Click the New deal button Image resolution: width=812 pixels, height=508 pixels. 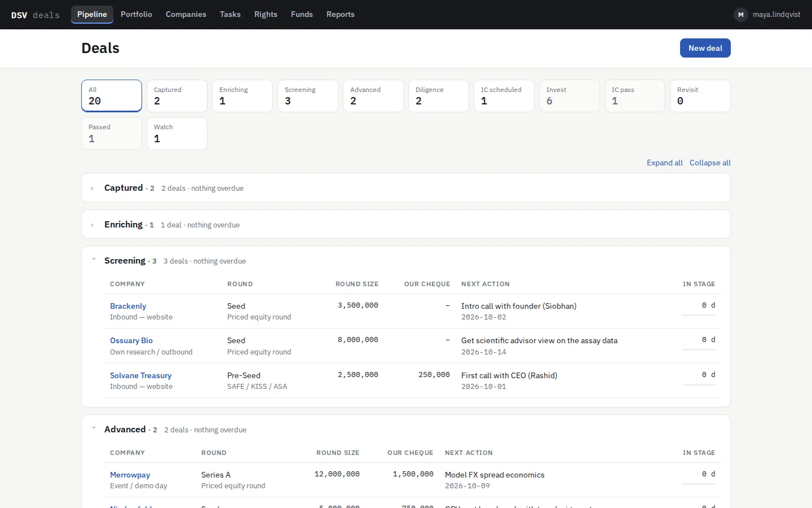coord(705,48)
